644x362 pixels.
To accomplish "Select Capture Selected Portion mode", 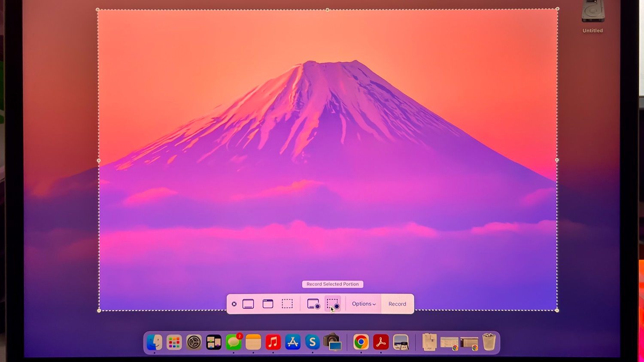I will [287, 304].
